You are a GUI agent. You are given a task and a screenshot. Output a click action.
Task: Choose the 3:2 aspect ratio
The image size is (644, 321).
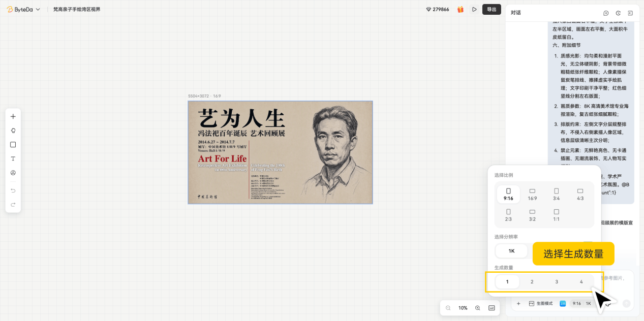click(532, 215)
